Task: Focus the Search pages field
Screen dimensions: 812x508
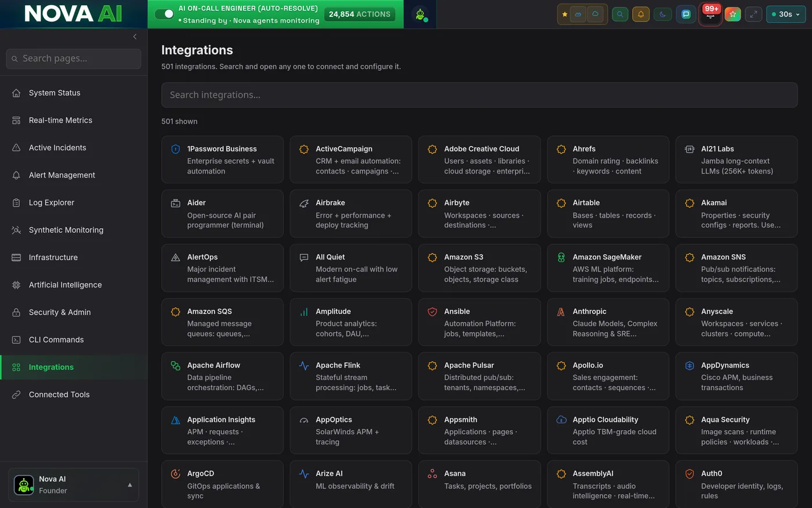Action: (74, 59)
